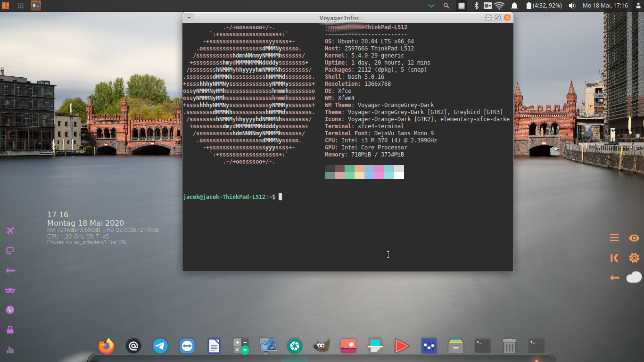
Task: Click the terminal window button in the top panel
Action: coord(36,6)
